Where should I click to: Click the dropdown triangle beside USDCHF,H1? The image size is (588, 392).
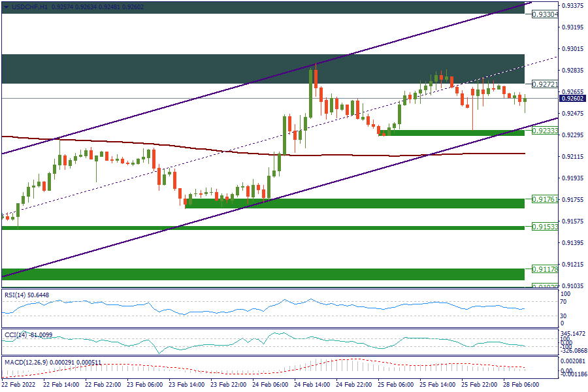coord(7,7)
